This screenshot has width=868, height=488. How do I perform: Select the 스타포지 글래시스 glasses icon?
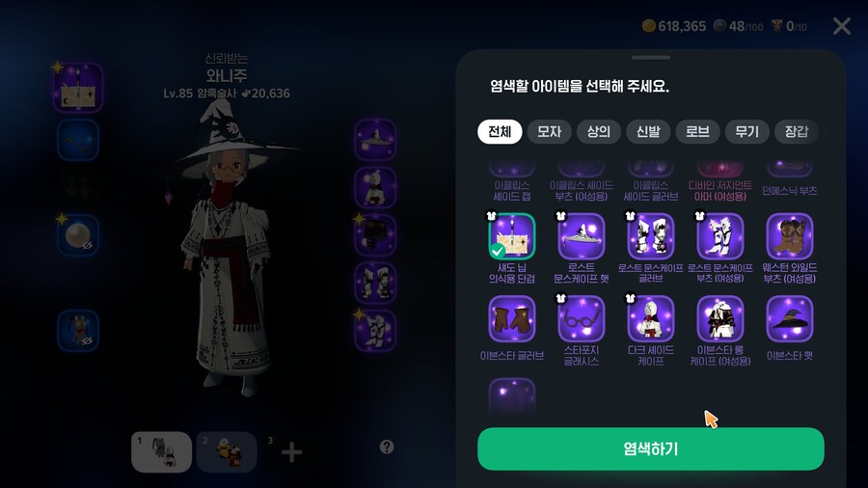tap(582, 318)
